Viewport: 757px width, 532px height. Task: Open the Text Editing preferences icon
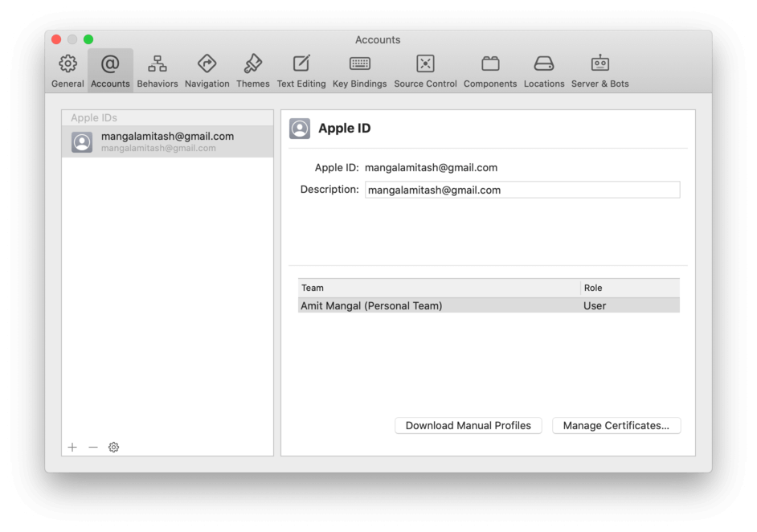coord(301,63)
